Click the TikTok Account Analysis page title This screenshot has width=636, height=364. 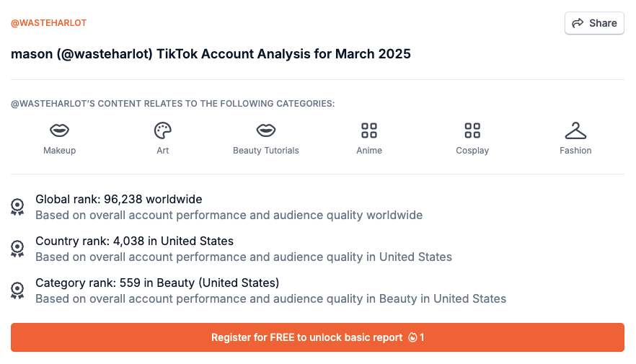pyautogui.click(x=211, y=54)
